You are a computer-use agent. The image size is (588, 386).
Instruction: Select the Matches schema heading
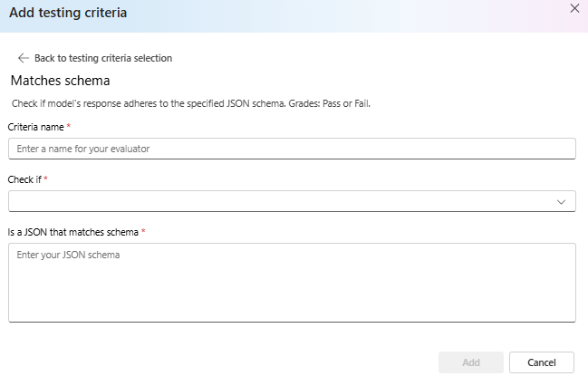tap(61, 81)
